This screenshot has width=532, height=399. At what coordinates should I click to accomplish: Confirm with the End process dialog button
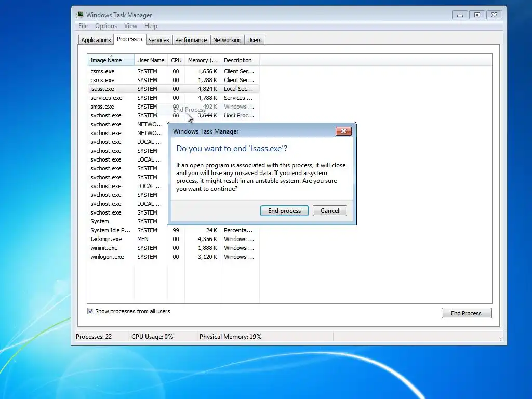coord(284,211)
